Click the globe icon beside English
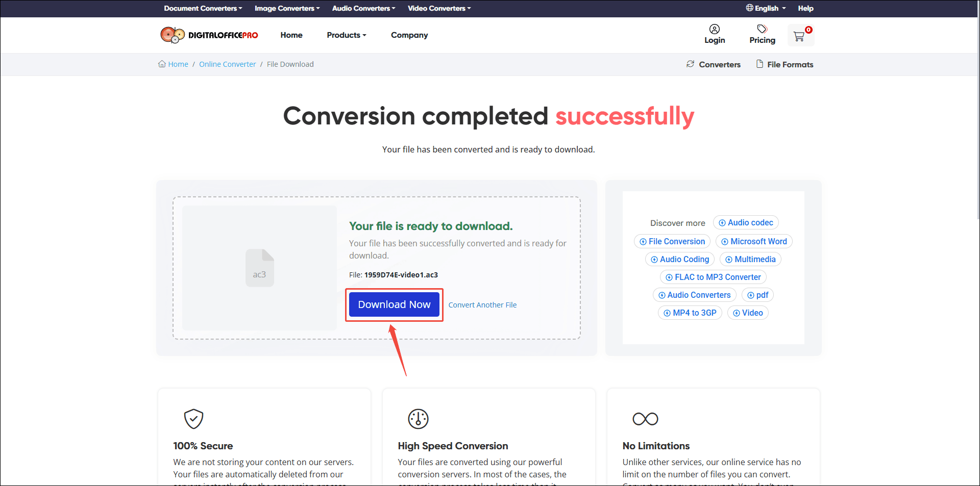Image resolution: width=980 pixels, height=486 pixels. click(x=749, y=8)
